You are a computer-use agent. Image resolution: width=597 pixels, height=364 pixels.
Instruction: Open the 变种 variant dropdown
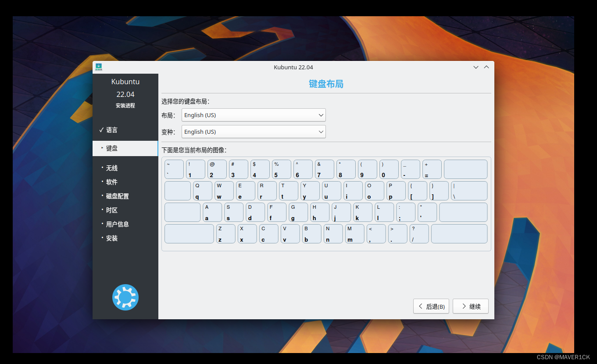coord(254,132)
